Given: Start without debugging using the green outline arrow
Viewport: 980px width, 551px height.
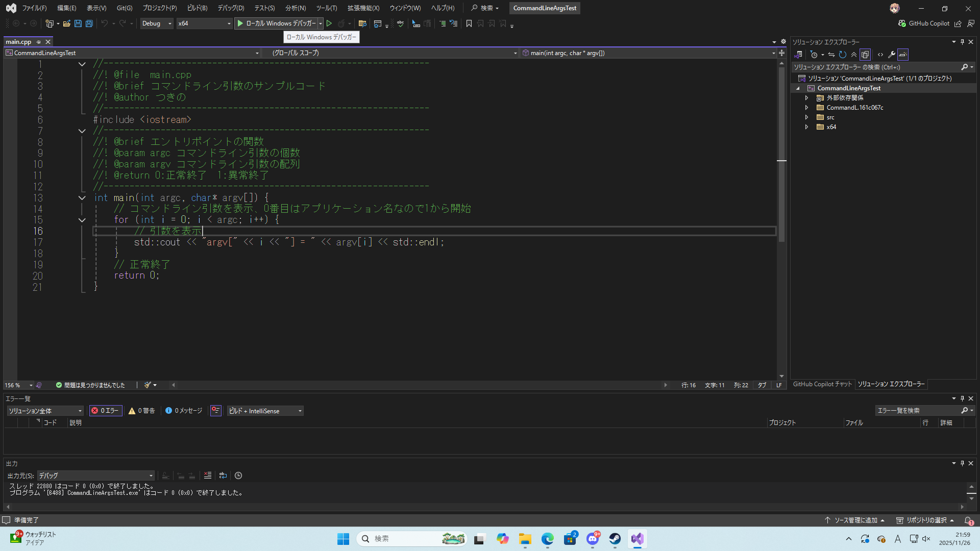Looking at the screenshot, I should click(329, 23).
